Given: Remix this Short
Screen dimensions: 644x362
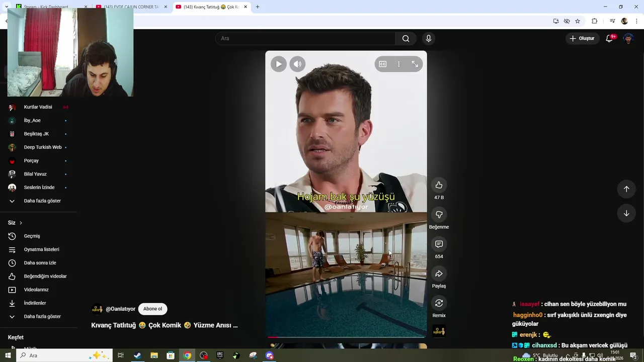Looking at the screenshot, I should tap(439, 303).
